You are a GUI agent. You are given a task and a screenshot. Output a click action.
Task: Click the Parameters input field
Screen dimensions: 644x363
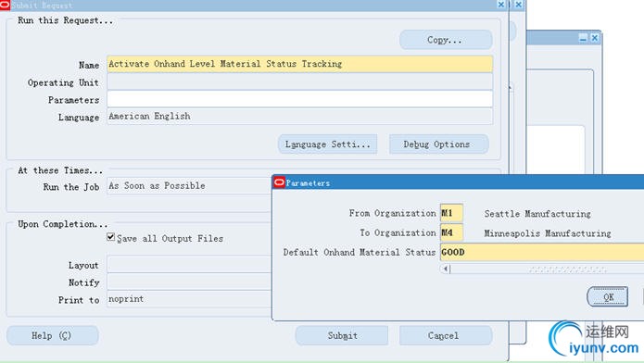(300, 99)
